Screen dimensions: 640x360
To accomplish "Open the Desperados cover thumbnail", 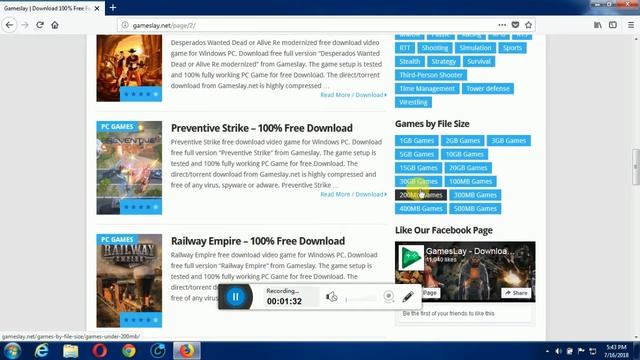I will click(129, 68).
